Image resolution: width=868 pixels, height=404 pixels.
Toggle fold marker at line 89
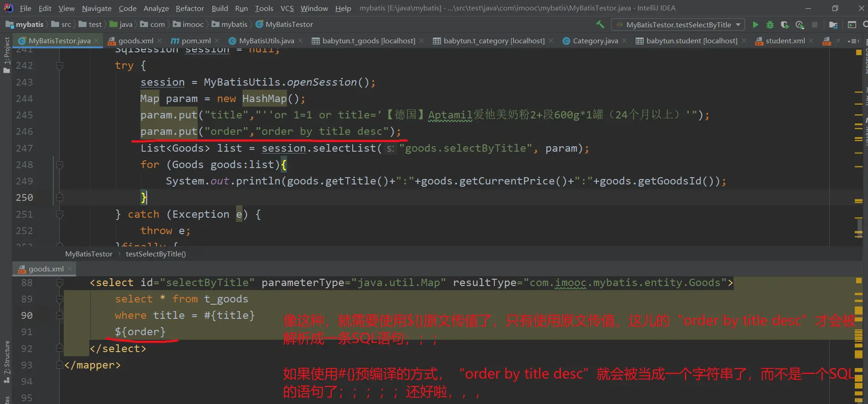[59, 299]
